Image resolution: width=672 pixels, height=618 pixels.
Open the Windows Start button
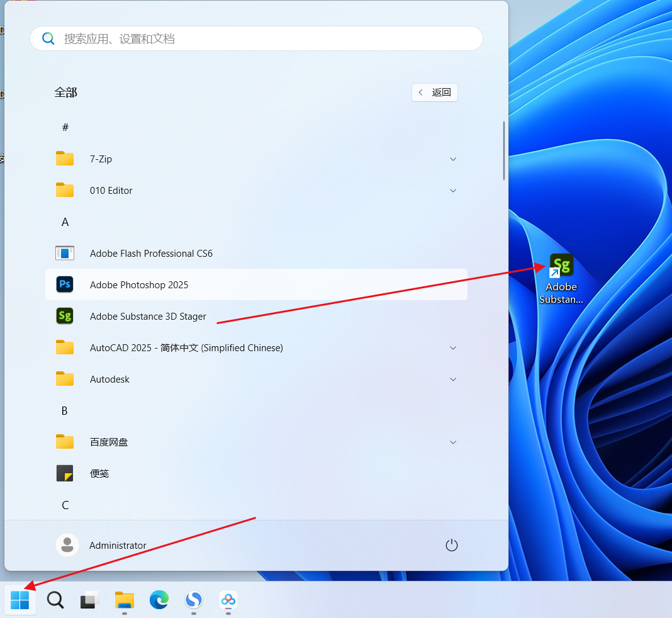coord(20,600)
